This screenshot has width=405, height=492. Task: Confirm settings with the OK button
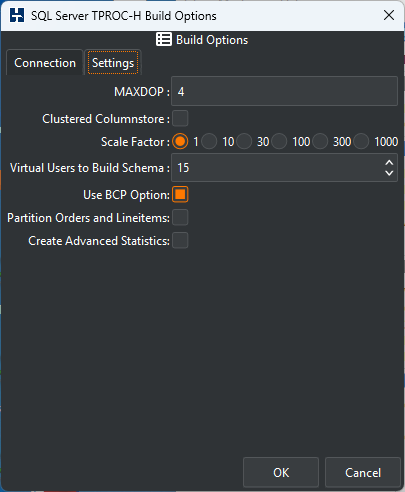[281, 472]
